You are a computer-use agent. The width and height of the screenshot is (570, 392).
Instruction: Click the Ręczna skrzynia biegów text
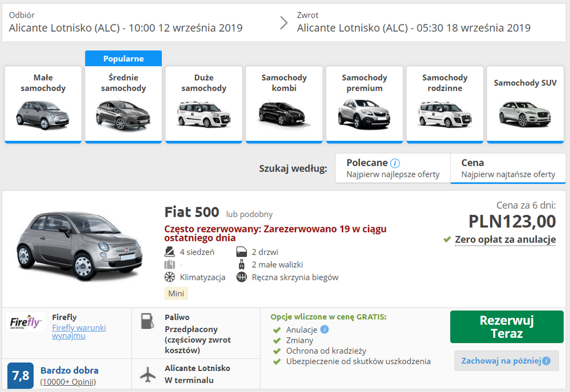point(295,277)
